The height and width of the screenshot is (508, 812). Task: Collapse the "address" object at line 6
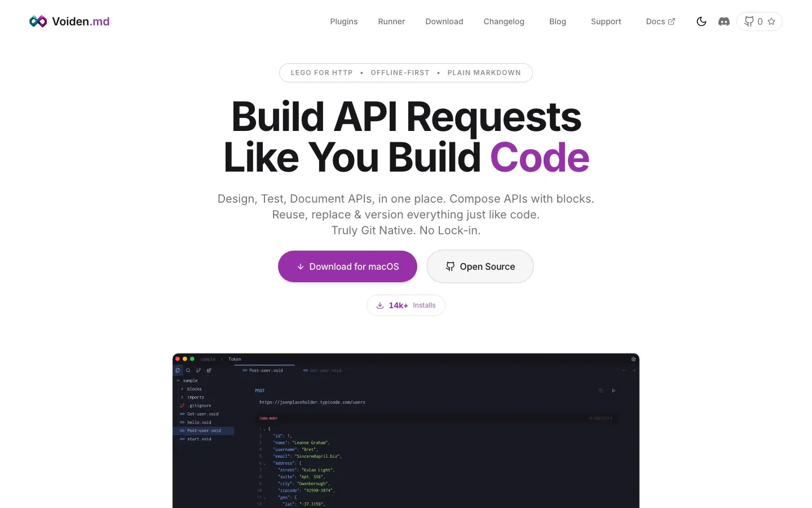[x=264, y=463]
